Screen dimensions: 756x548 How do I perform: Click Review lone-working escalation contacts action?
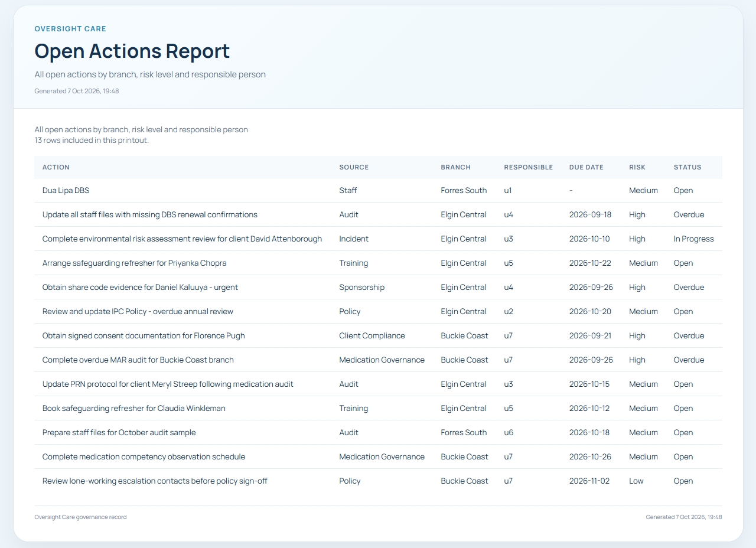pyautogui.click(x=155, y=481)
